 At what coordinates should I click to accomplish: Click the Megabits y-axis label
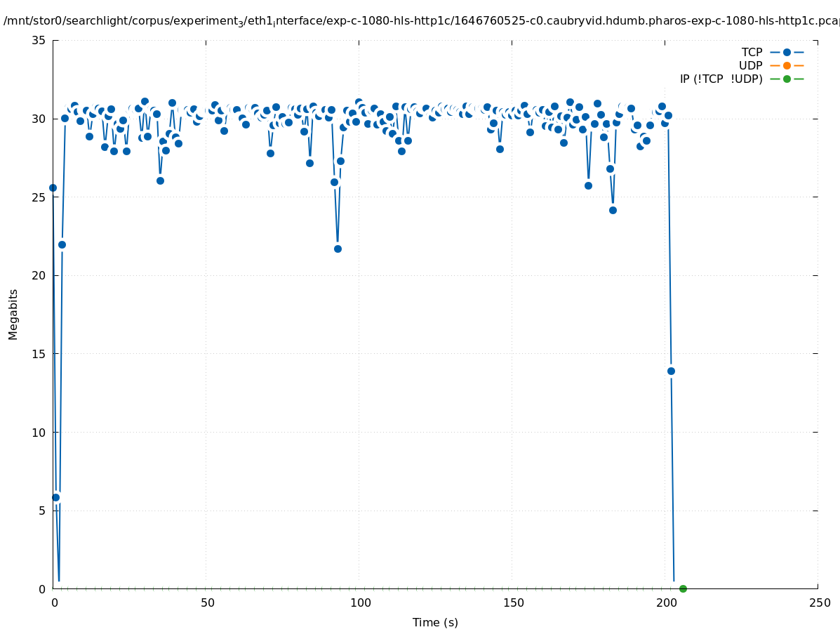[x=13, y=314]
